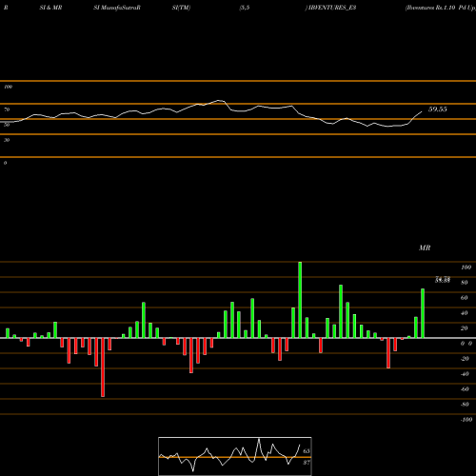Click the RSI axis label 100

(x=8, y=87)
